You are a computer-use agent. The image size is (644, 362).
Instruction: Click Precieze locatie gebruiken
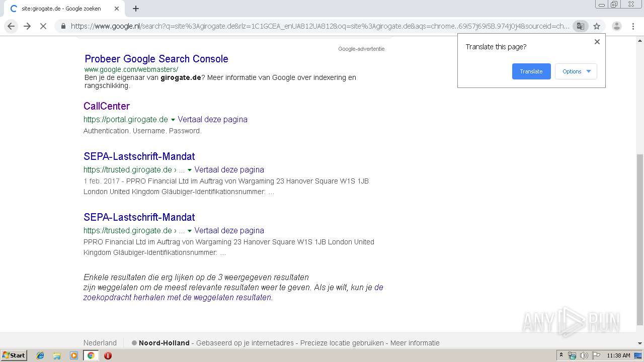342,343
